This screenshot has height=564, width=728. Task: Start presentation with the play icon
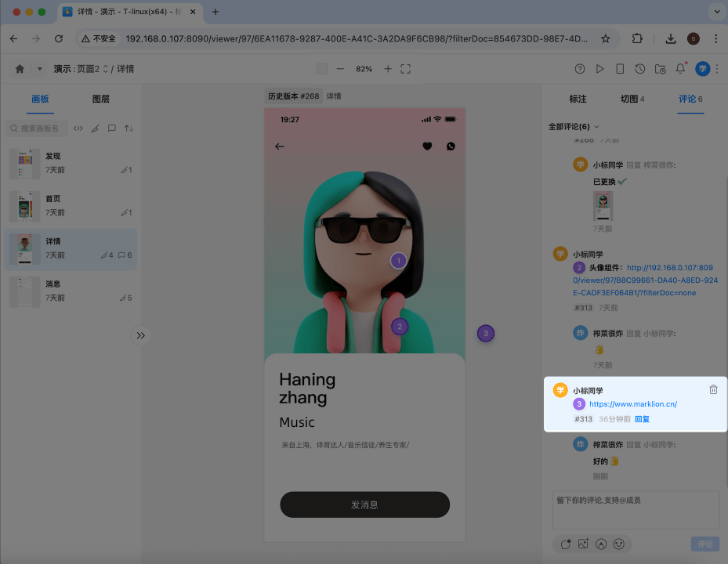[599, 68]
